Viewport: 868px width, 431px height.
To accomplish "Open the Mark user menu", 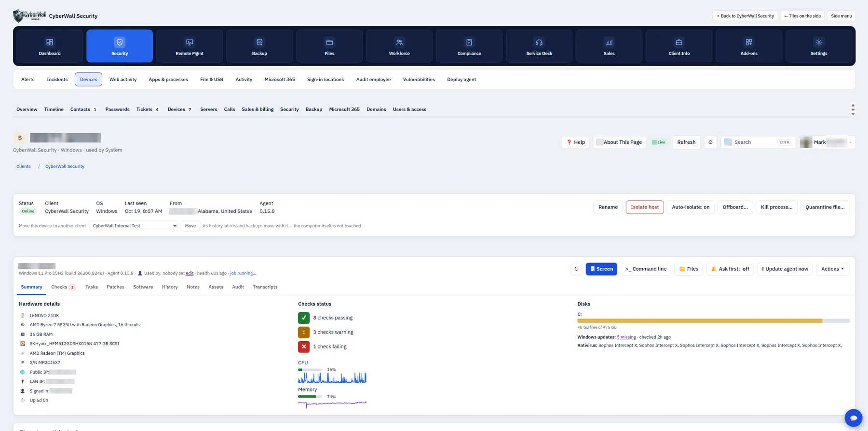I will pyautogui.click(x=827, y=142).
